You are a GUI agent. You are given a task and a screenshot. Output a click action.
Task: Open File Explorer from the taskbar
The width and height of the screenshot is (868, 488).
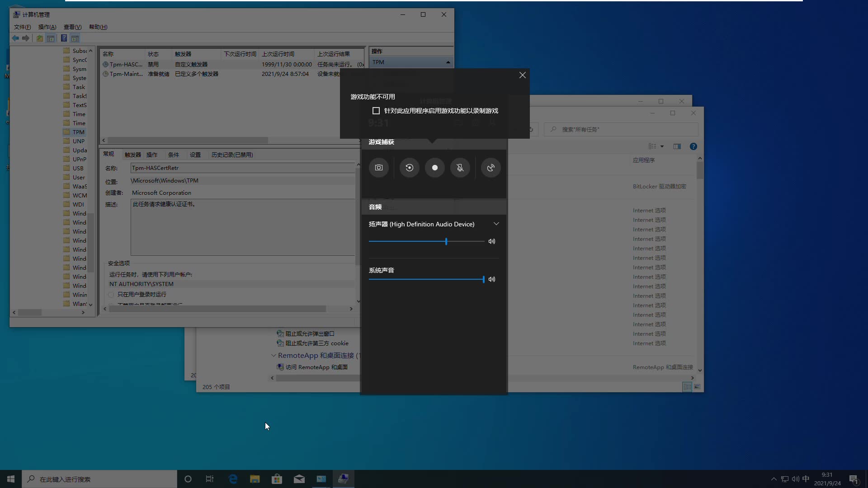click(255, 479)
